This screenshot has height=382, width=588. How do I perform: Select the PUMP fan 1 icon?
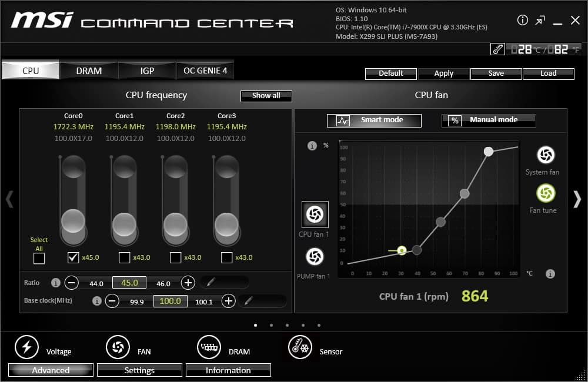(x=315, y=257)
